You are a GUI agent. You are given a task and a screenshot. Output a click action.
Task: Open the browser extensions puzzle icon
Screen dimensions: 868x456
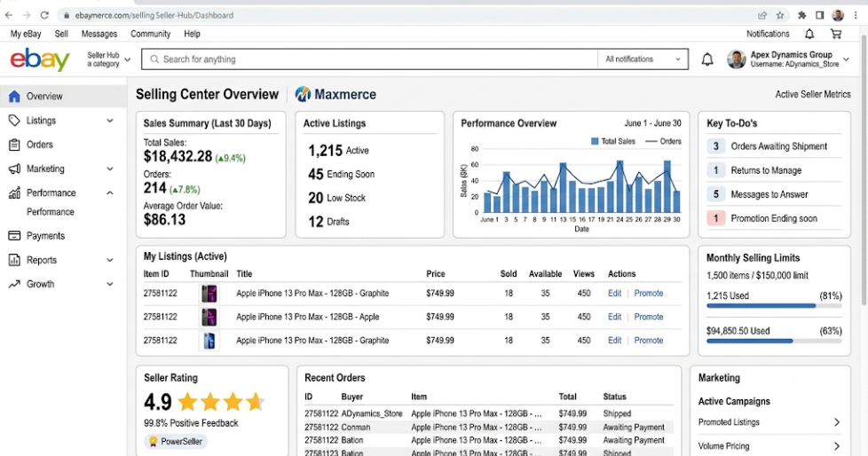(801, 15)
